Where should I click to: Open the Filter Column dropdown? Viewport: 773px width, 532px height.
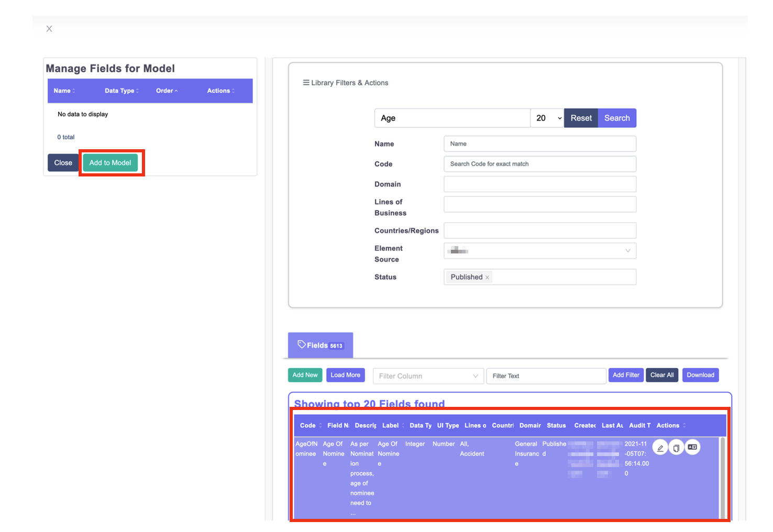(428, 376)
